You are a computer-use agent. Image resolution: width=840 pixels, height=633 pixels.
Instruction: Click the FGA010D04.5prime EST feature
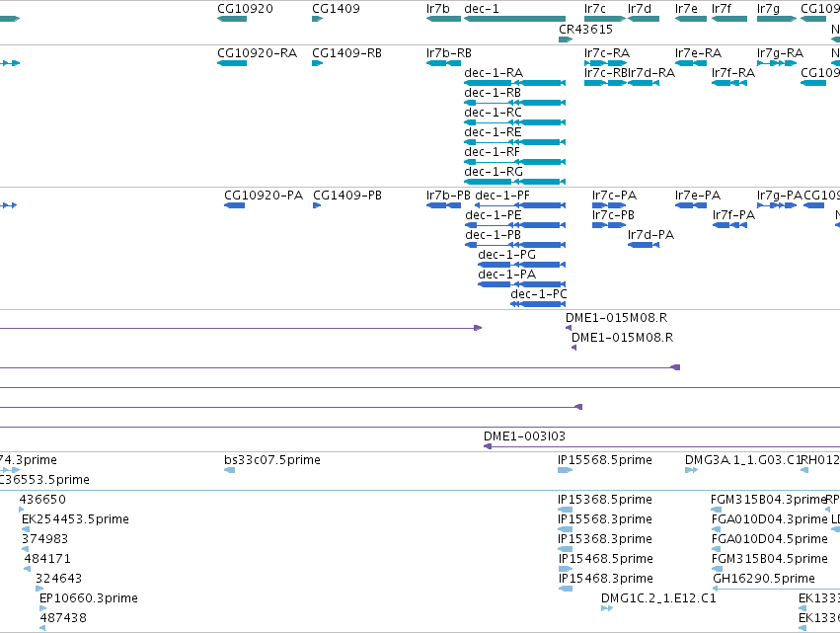click(716, 549)
